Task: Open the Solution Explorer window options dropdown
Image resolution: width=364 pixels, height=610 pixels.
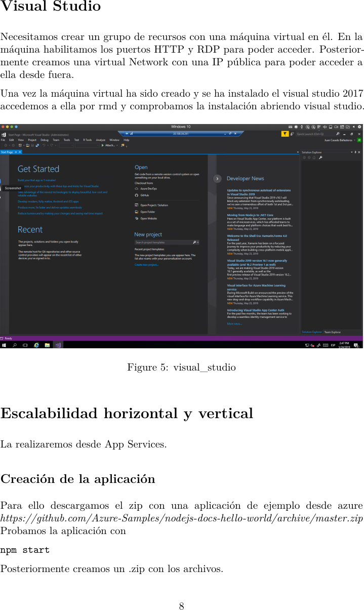Action: click(352, 152)
